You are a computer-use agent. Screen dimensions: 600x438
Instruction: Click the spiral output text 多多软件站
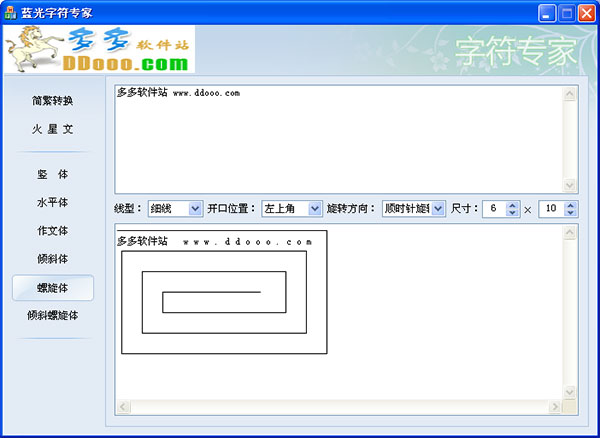click(x=142, y=241)
